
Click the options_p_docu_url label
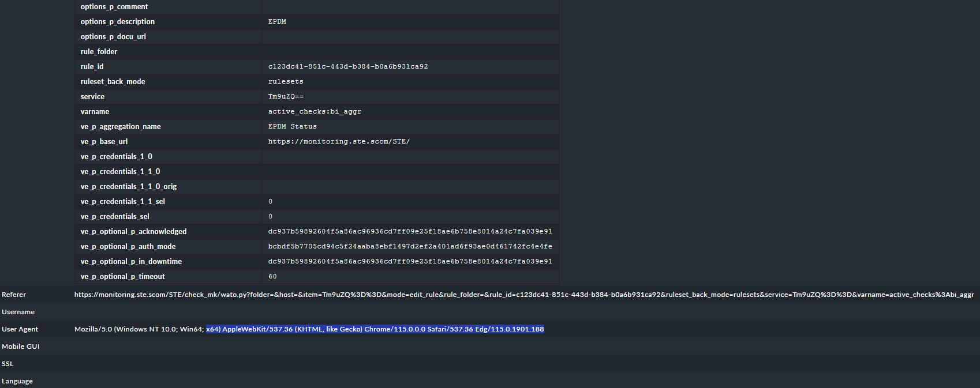click(113, 37)
